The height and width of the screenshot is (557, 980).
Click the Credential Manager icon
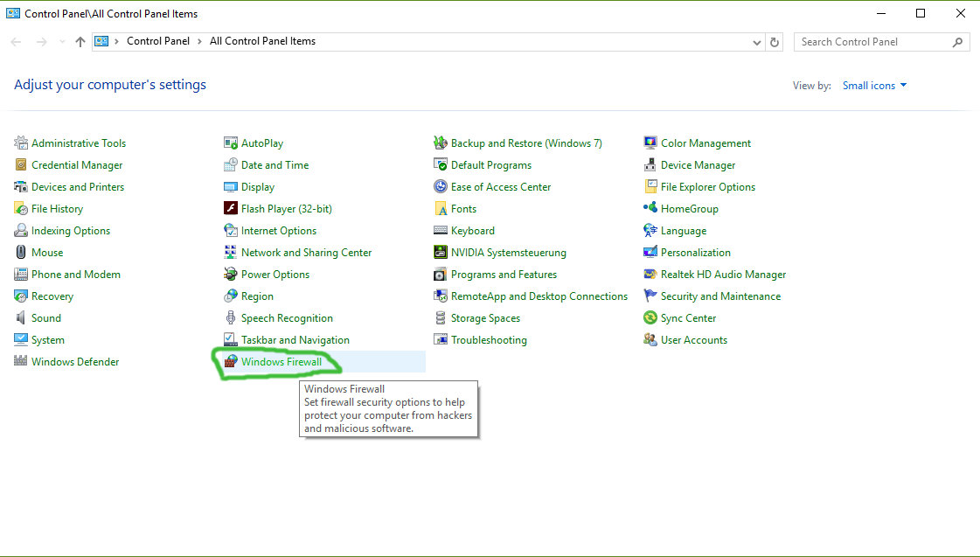pos(21,165)
